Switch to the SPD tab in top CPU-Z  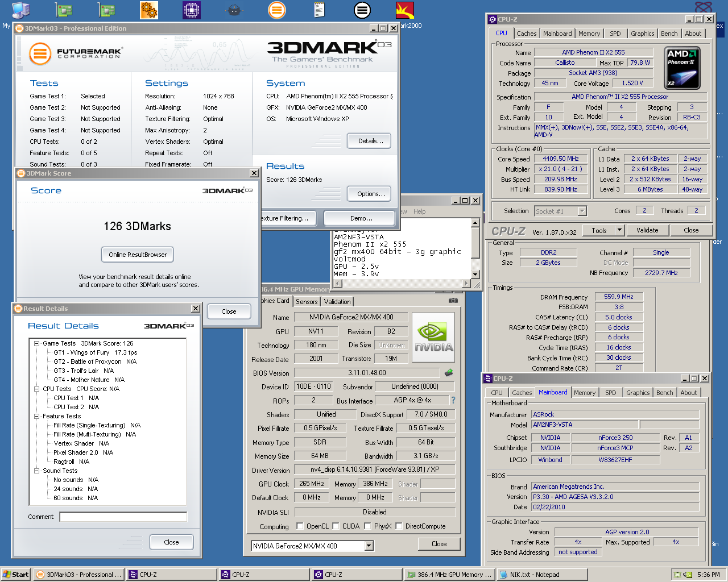615,34
